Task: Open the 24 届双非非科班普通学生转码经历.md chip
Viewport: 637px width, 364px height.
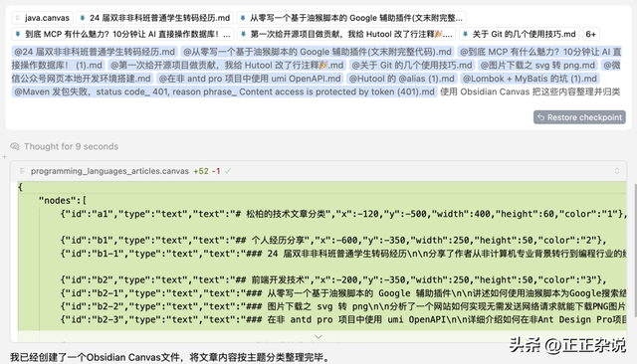Action: click(155, 18)
